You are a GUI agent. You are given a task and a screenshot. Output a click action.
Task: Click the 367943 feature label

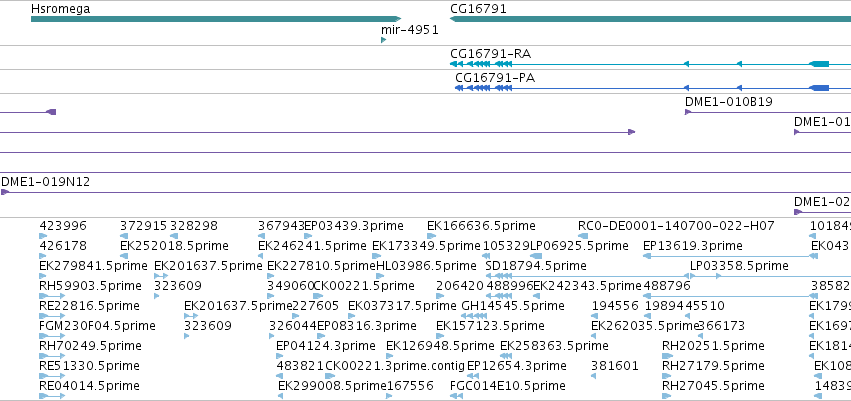coord(281,225)
